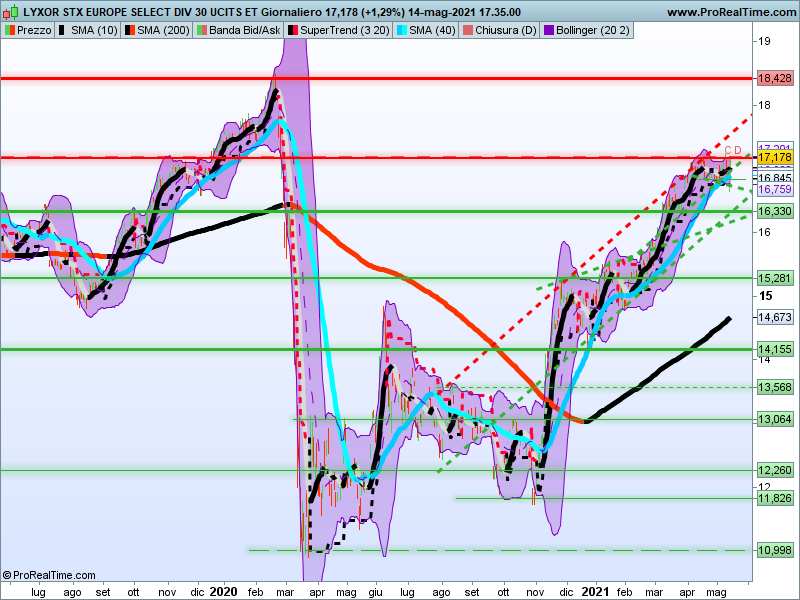
Task: Click the cyan swatch of SMA (40)
Action: pyautogui.click(x=402, y=31)
